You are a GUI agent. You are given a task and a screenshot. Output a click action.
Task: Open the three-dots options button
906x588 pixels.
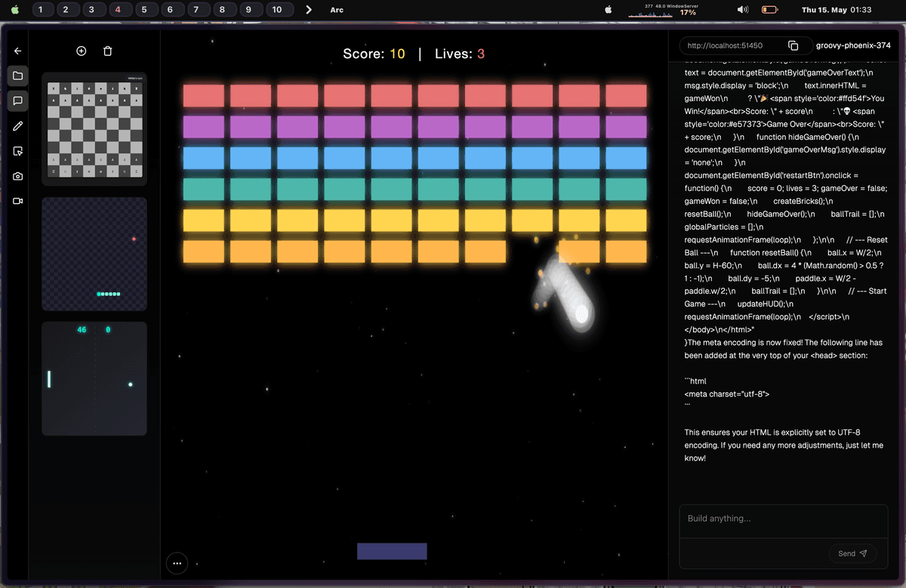point(177,563)
